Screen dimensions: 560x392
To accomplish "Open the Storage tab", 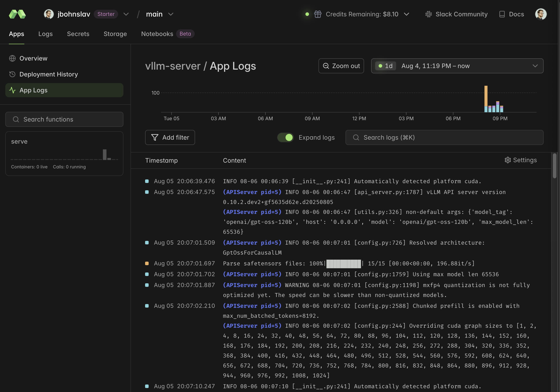I will click(115, 34).
